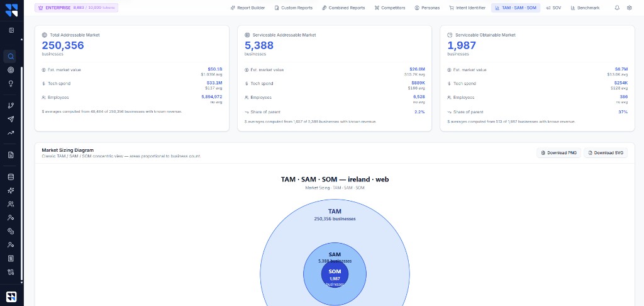Open the Benchmark tab
The width and height of the screenshot is (644, 306).
(586, 8)
